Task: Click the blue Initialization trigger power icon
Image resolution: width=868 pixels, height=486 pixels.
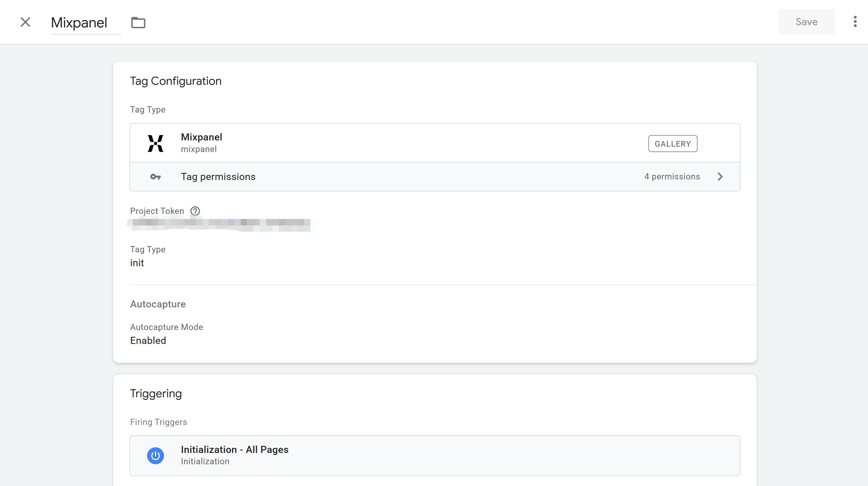Action: [155, 456]
